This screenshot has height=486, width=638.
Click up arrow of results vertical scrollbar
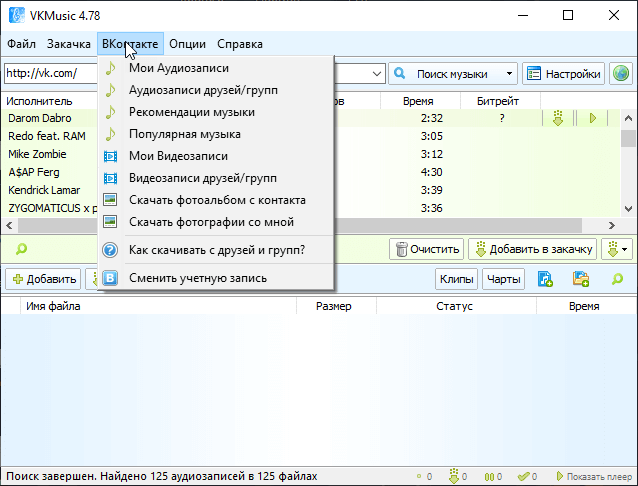[628, 118]
